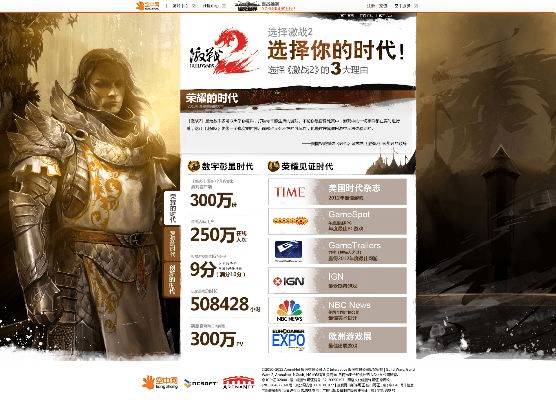Image resolution: width=556 pixels, height=400 pixels.
Task: Open the bottom brown vertical side tab
Action: 172,279
